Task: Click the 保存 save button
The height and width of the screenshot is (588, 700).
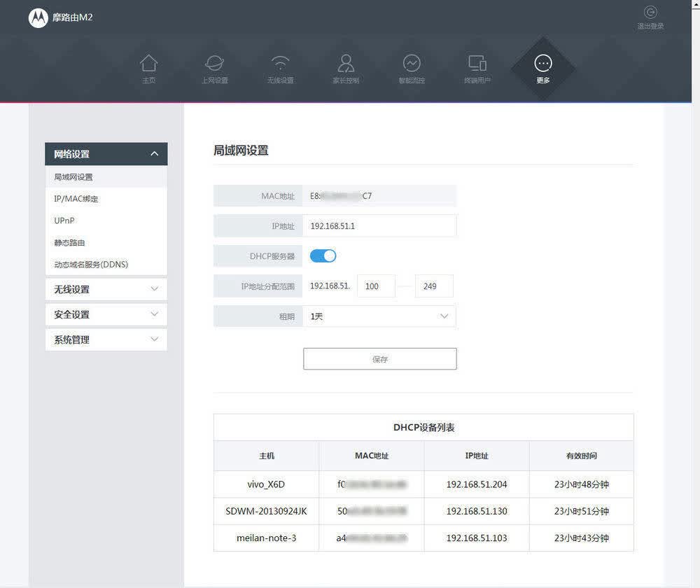Action: click(x=380, y=359)
